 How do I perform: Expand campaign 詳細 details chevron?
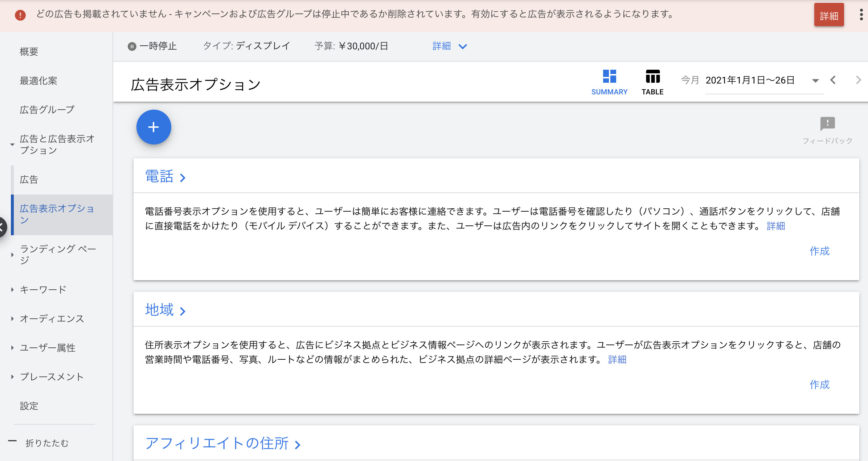click(x=462, y=46)
